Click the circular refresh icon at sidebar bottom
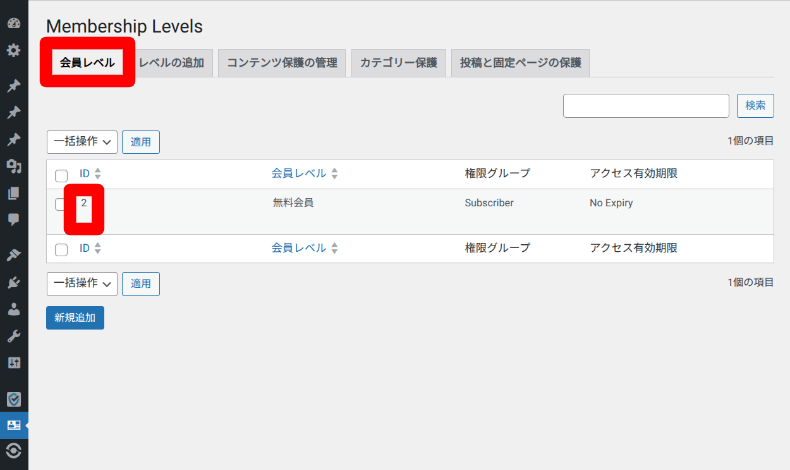 (14, 450)
